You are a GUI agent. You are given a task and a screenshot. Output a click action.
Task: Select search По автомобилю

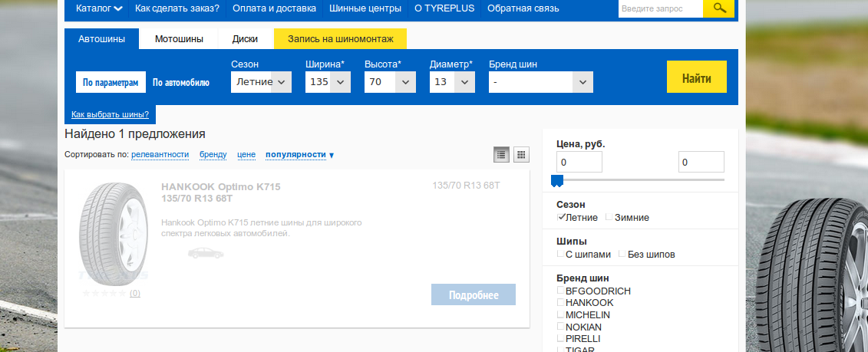pos(181,83)
